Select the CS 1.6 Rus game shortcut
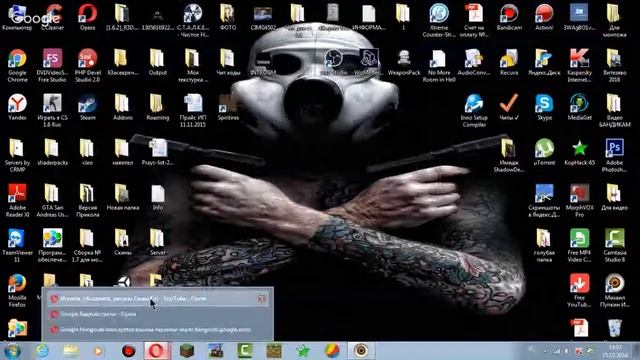The width and height of the screenshot is (640, 360). pyautogui.click(x=52, y=109)
